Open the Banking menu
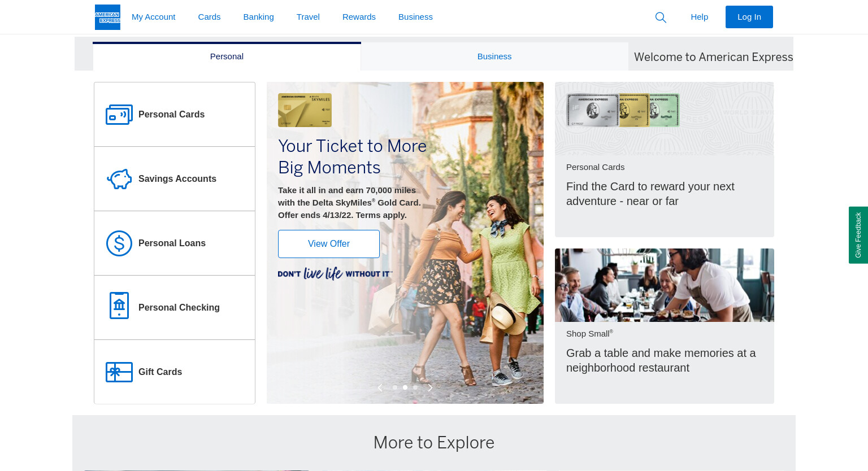 [259, 17]
